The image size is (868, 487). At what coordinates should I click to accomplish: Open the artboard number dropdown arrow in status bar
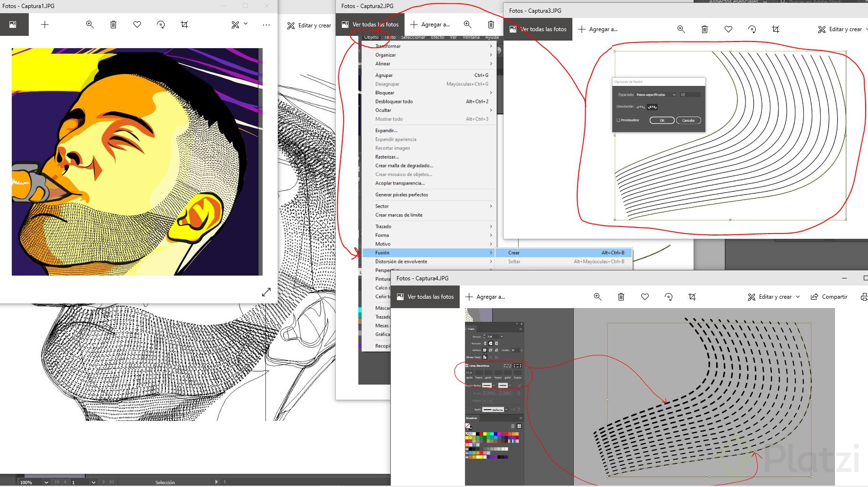tap(93, 482)
